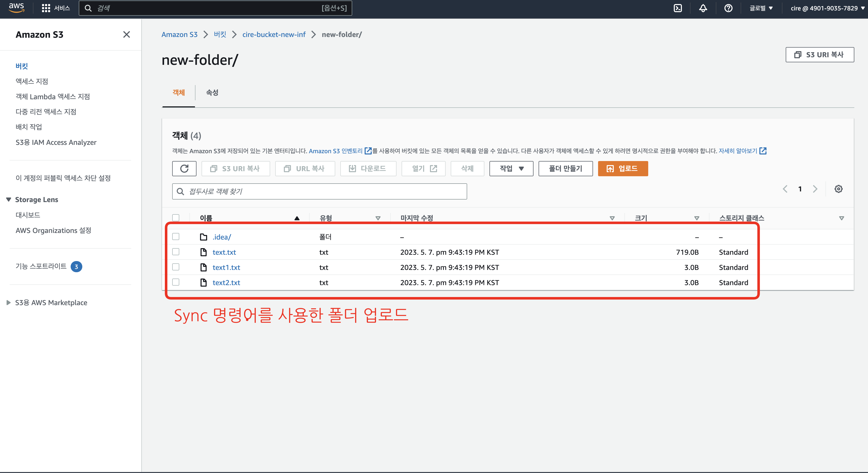Open the CloudShell terminal icon
The image size is (868, 473).
678,8
